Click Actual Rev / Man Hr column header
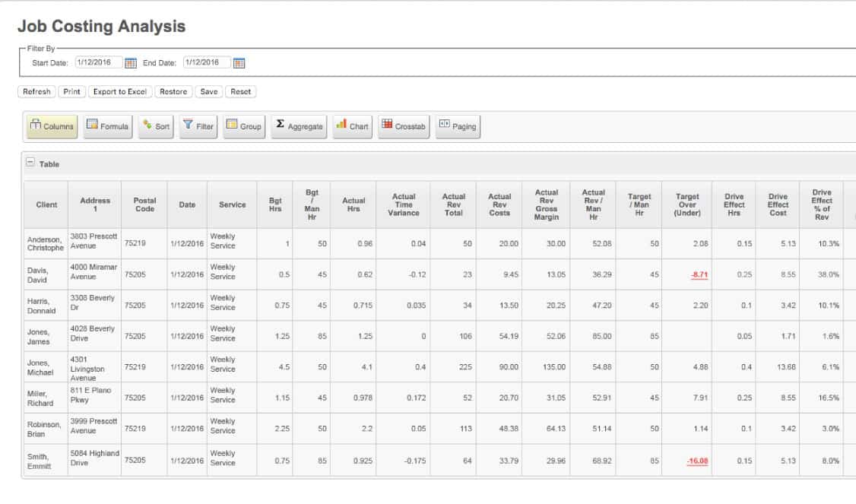 pos(594,204)
